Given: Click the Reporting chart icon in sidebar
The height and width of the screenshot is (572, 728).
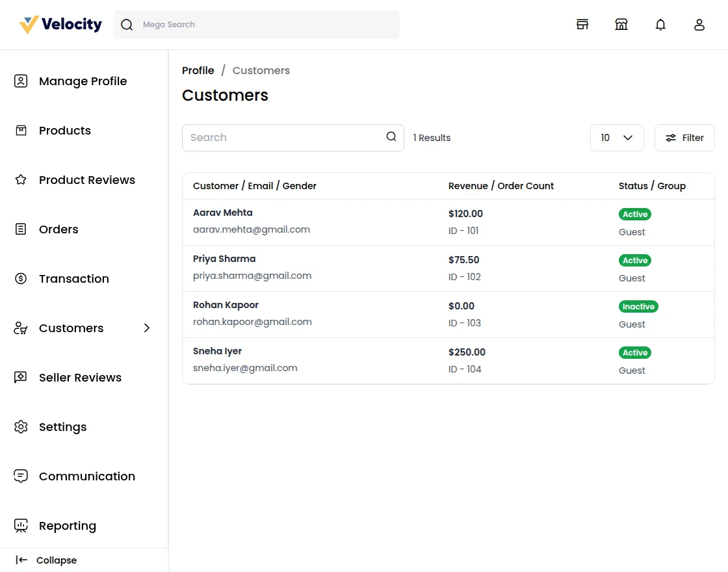Looking at the screenshot, I should tap(21, 526).
